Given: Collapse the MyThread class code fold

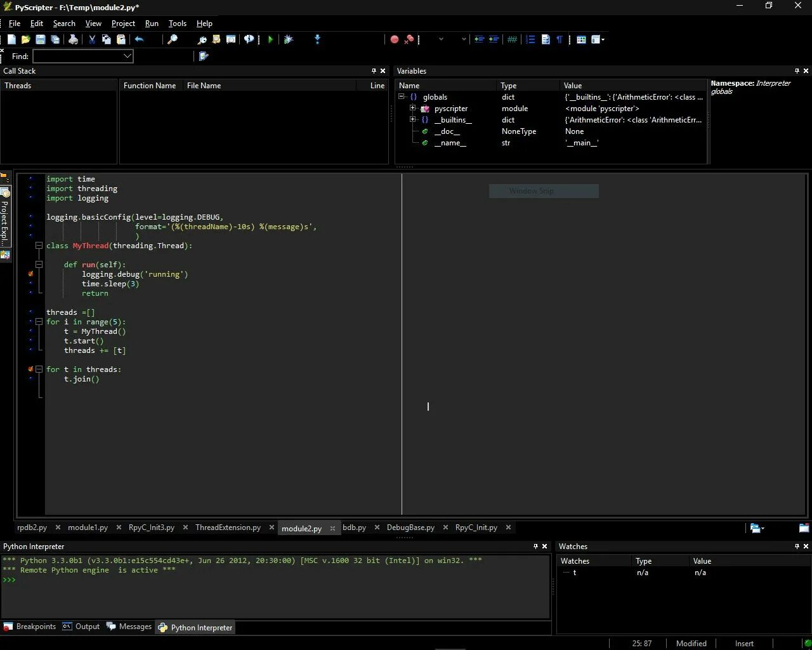Looking at the screenshot, I should pos(39,246).
